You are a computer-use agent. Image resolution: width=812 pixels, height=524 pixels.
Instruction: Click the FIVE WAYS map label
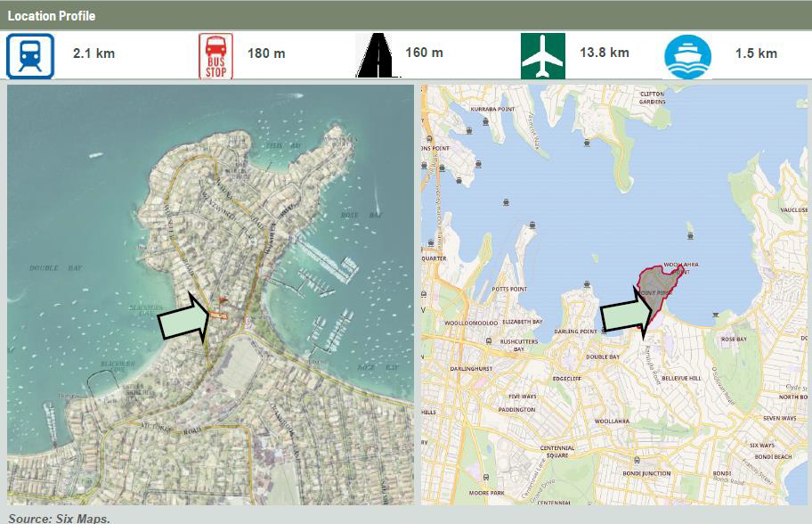click(523, 397)
